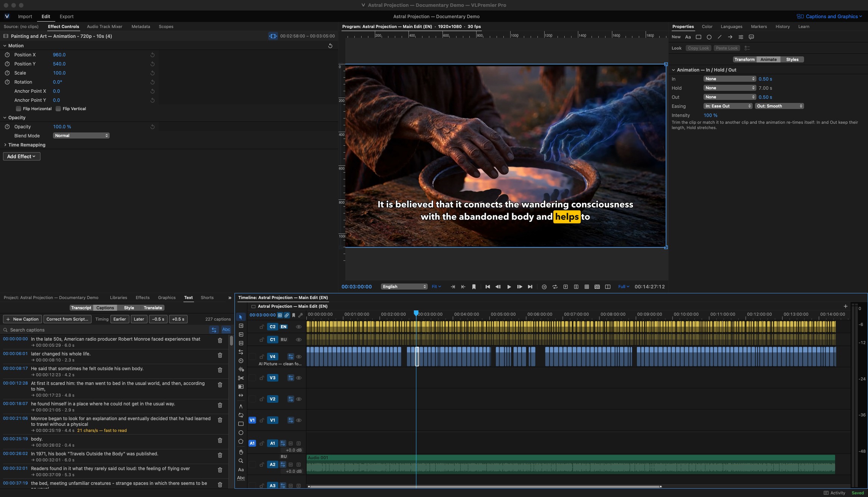The image size is (868, 497).
Task: Toggle the Opacity animation stopwatch
Action: 7,127
